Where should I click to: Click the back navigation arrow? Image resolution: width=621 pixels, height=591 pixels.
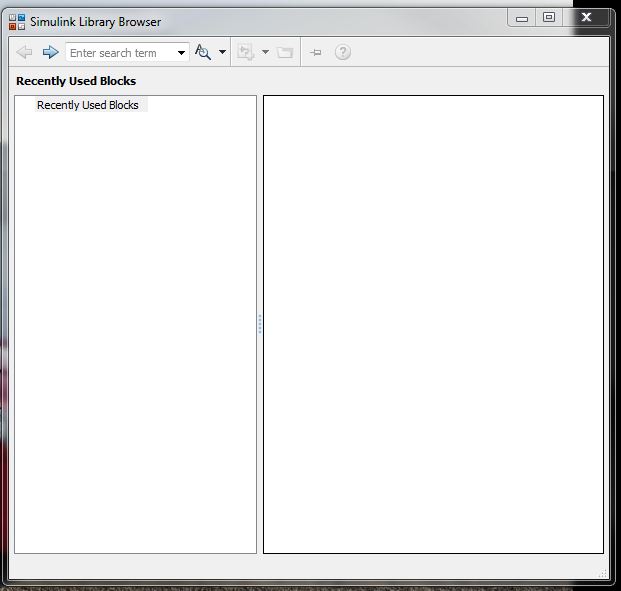tap(25, 52)
